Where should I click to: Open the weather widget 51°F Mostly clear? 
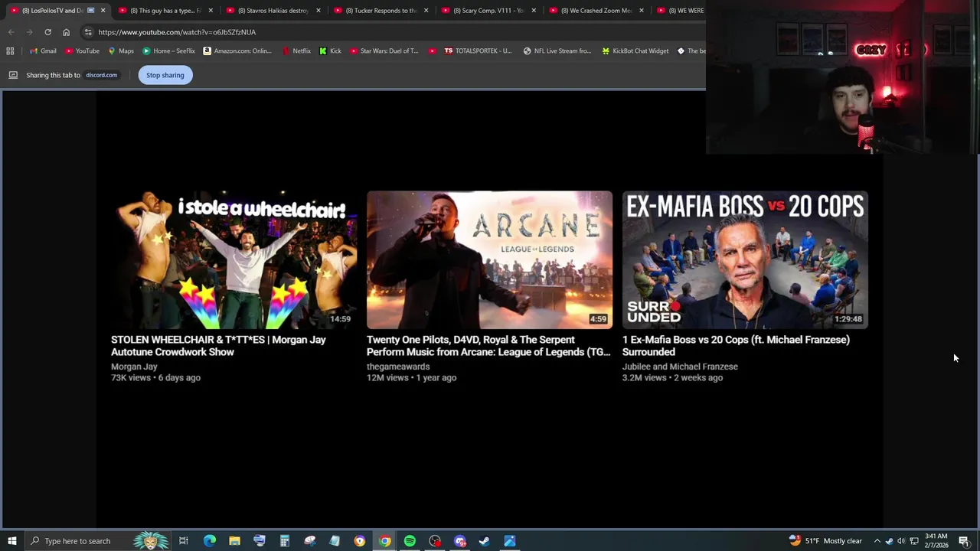pos(825,541)
